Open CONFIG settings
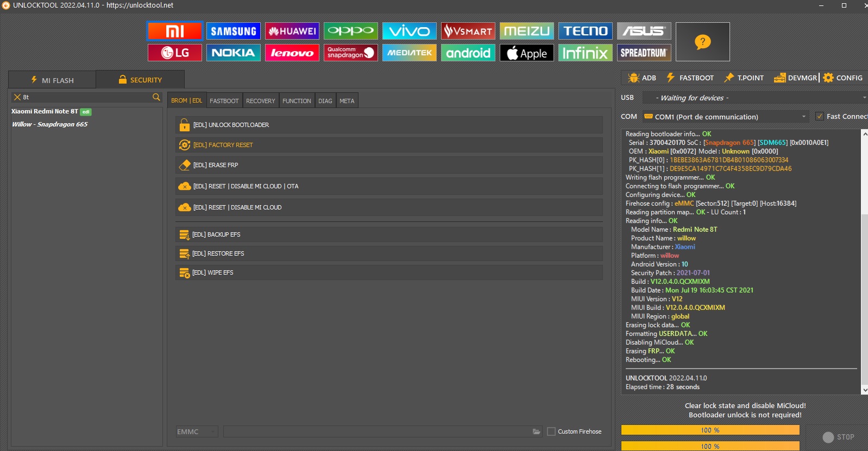Viewport: 868px width, 451px height. tap(843, 78)
